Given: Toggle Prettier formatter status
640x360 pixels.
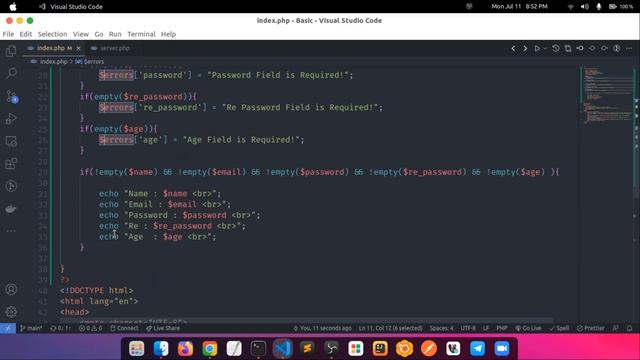Looking at the screenshot, I should pyautogui.click(x=591, y=328).
